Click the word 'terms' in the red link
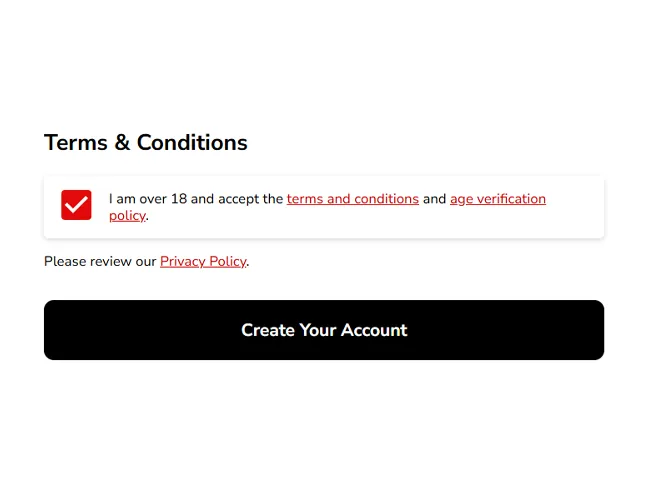 coord(305,199)
